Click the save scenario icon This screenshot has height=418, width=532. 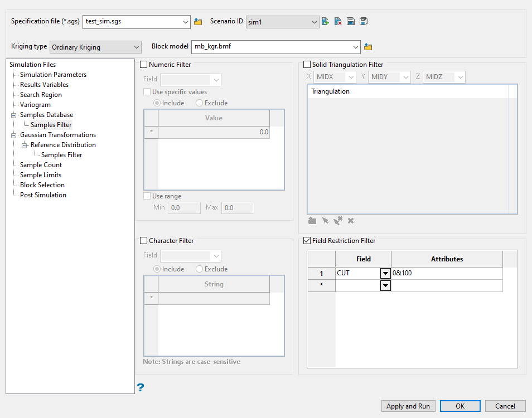pos(351,22)
